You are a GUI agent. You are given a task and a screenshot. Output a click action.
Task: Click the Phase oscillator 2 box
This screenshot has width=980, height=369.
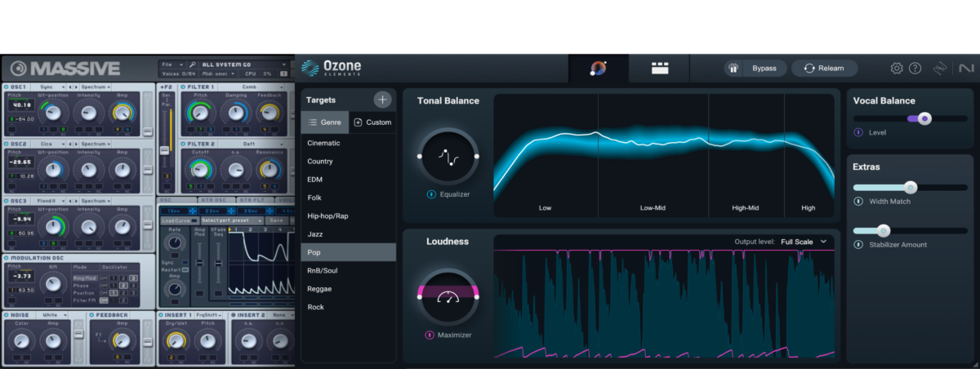pos(123,286)
